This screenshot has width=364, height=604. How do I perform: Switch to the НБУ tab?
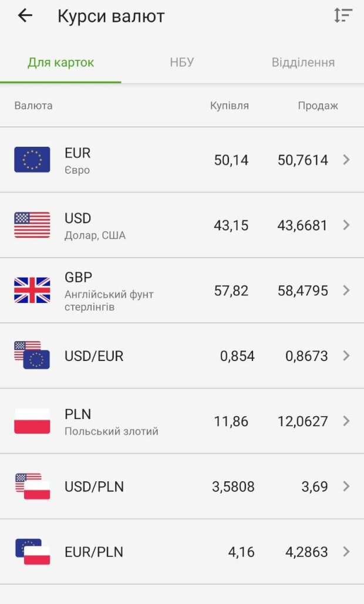coord(182,62)
